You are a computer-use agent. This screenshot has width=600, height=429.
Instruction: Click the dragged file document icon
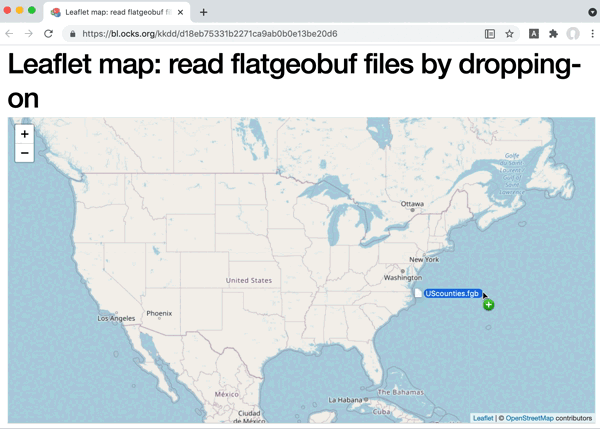[418, 293]
